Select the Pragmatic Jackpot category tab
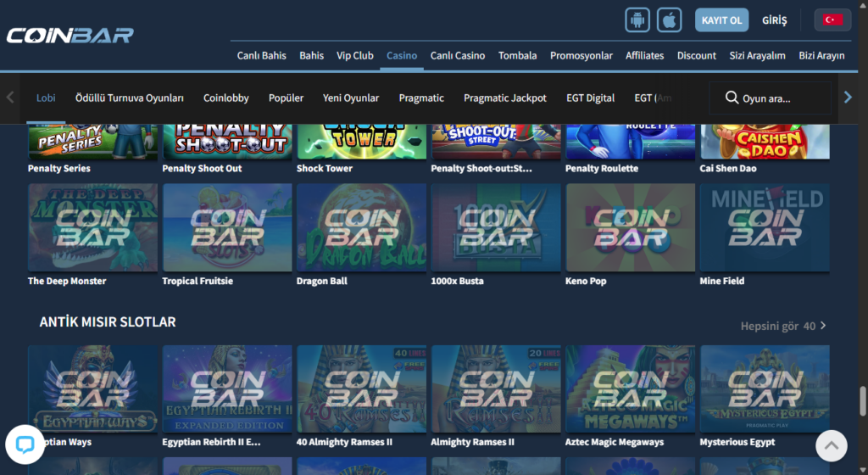The image size is (868, 475). click(x=505, y=98)
